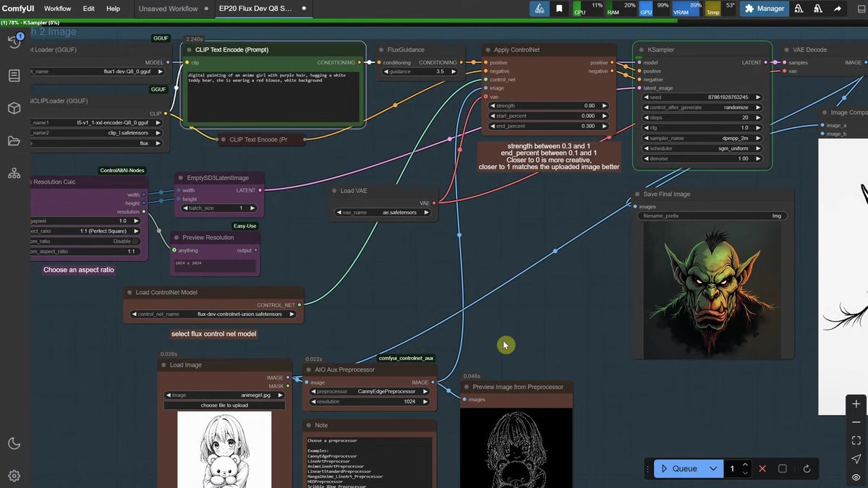Viewport: 868px width, 488px height.
Task: Cancel current run with red X
Action: click(x=762, y=468)
